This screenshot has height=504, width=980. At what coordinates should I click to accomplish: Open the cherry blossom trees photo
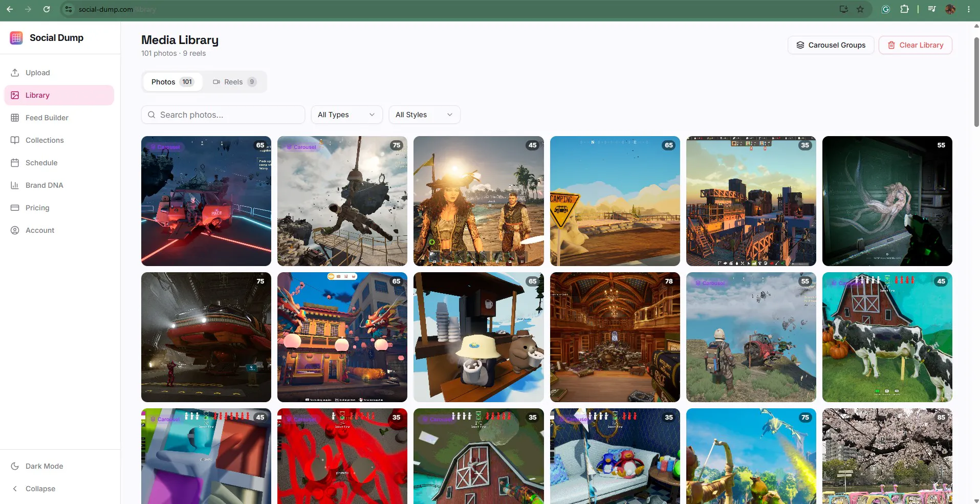(x=887, y=456)
